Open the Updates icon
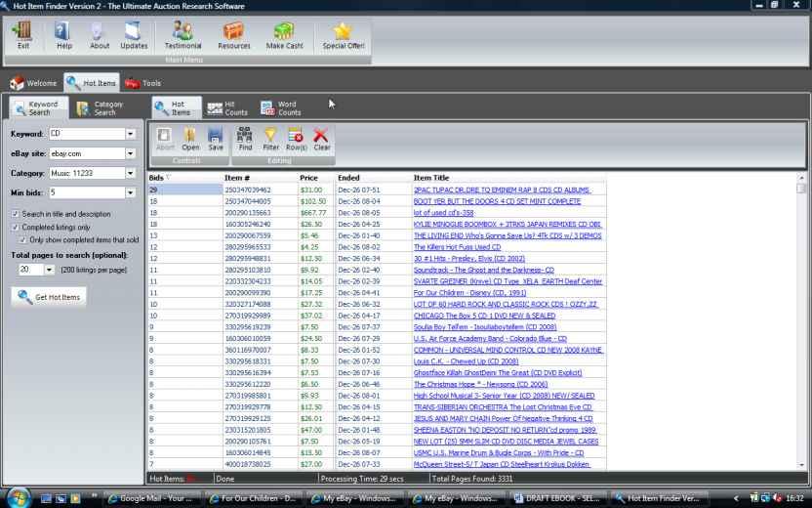 134,32
